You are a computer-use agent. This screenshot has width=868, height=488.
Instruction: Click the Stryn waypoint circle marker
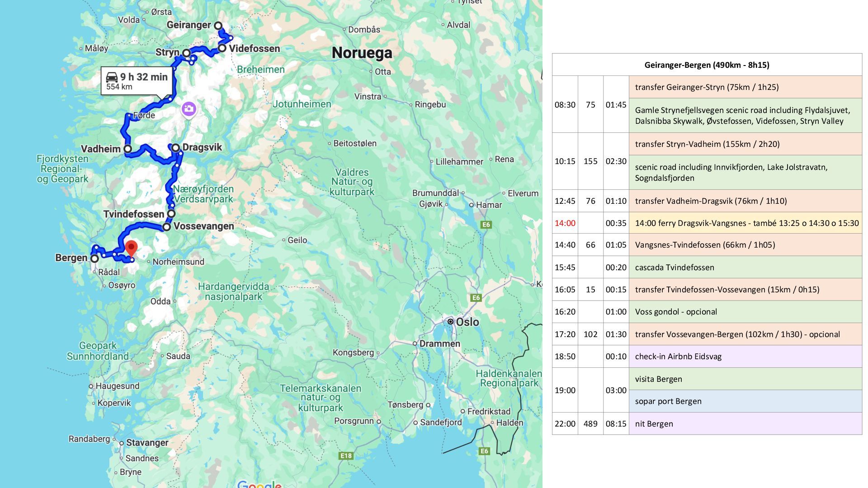tap(186, 53)
